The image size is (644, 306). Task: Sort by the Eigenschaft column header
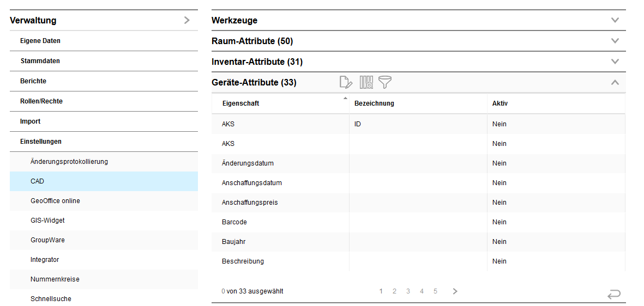point(240,103)
